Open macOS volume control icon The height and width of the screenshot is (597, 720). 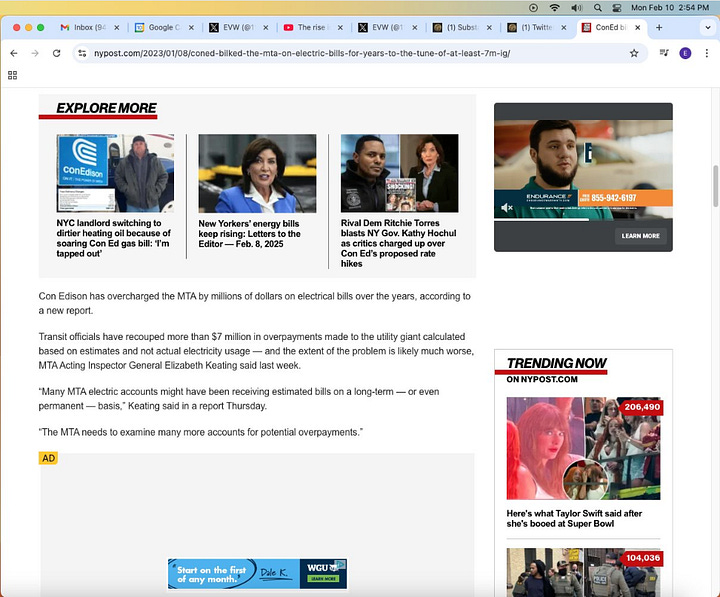point(576,7)
